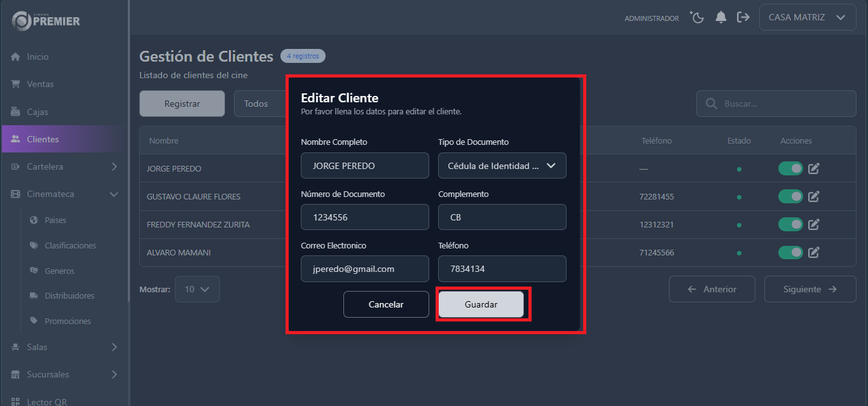868x406 pixels.
Task: Open the Tipo de Documento dropdown
Action: click(x=502, y=165)
